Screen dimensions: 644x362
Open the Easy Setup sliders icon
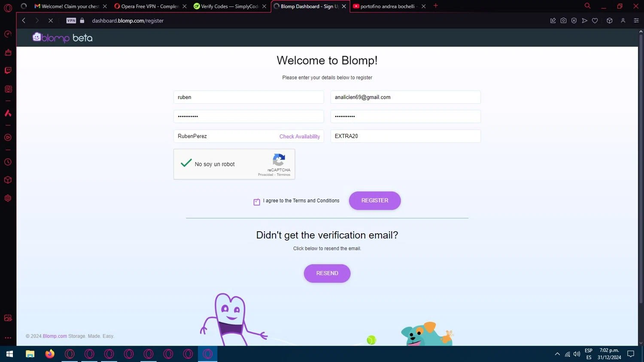coord(636,21)
